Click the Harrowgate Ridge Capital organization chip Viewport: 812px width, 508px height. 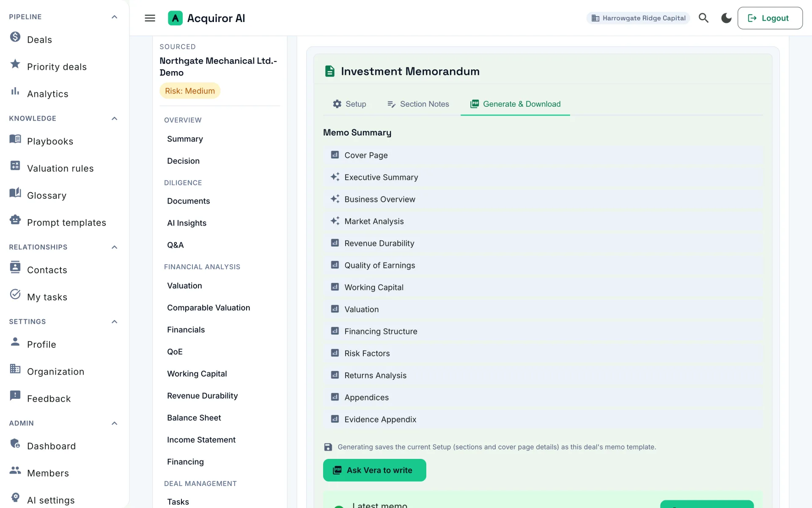pos(638,18)
